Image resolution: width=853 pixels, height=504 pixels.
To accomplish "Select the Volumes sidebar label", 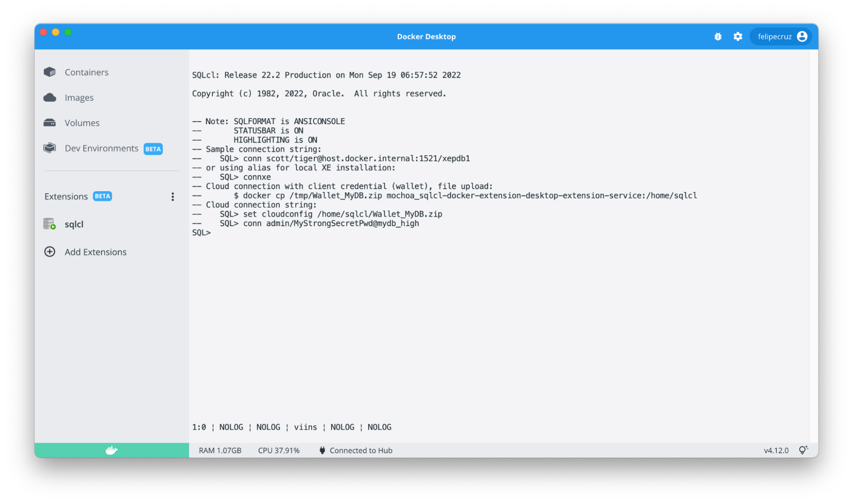I will (x=82, y=123).
